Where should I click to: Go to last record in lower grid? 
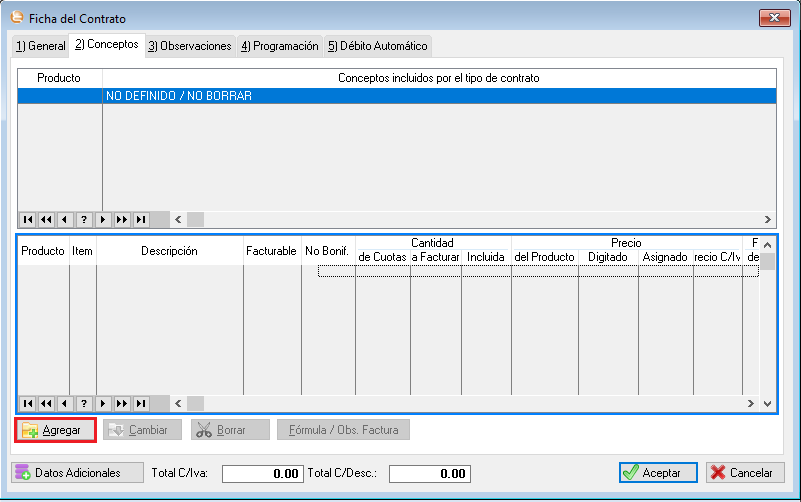pyautogui.click(x=141, y=403)
